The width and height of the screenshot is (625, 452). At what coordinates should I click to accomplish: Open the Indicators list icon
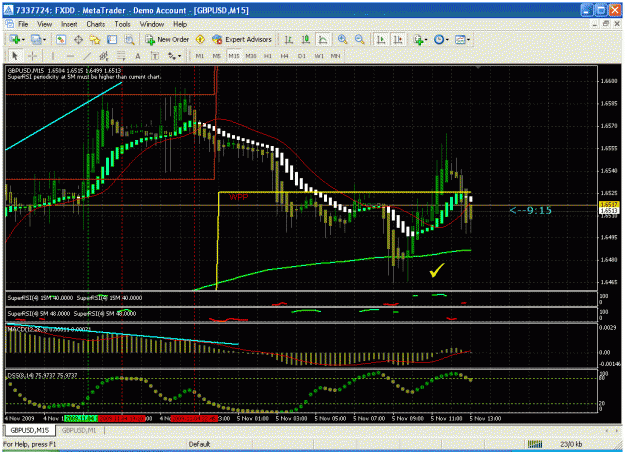pos(418,39)
